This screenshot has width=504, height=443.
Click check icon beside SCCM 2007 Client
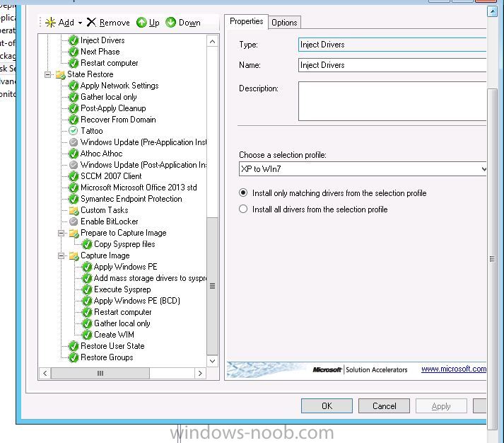pos(74,176)
